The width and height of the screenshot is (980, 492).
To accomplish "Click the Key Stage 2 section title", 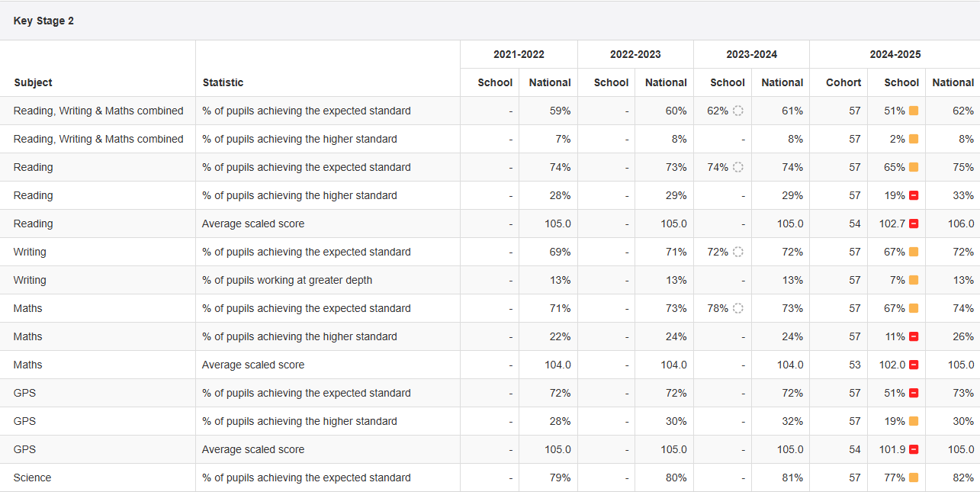I will (x=43, y=21).
